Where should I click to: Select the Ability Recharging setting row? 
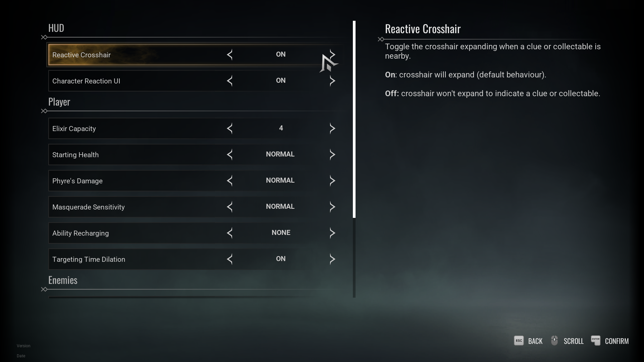tap(134, 233)
